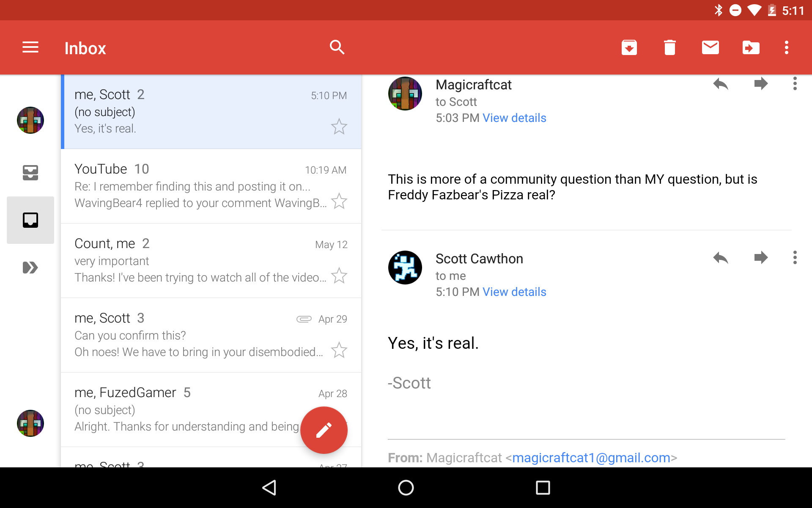Star the 'Can you confirm this?' email
This screenshot has width=812, height=508.
339,350
